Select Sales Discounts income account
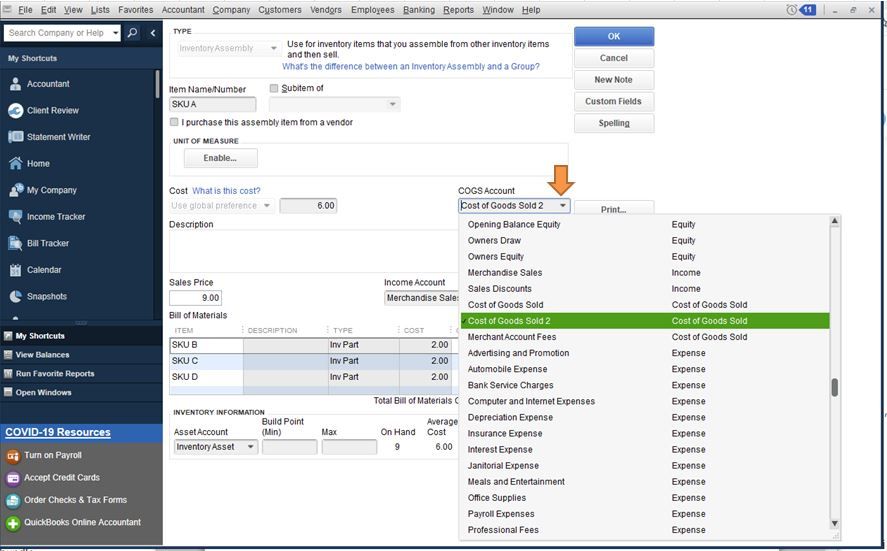Viewport: 887px width, 551px height. [x=645, y=289]
